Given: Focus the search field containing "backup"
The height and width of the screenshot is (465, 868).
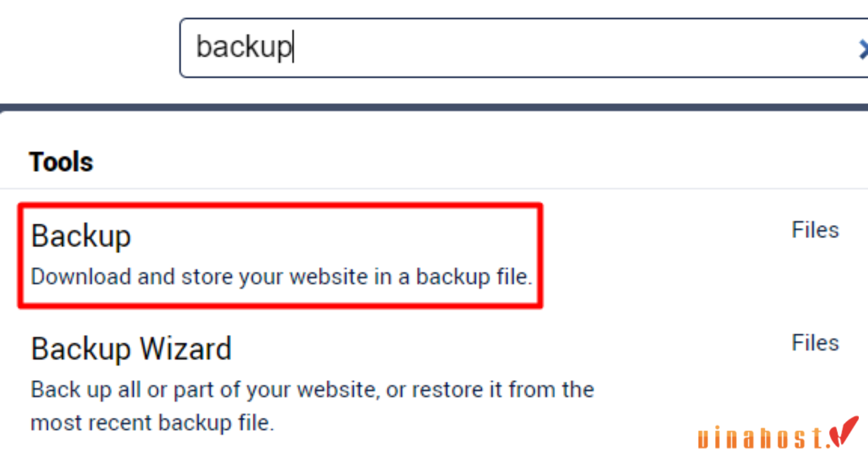Looking at the screenshot, I should pyautogui.click(x=524, y=48).
